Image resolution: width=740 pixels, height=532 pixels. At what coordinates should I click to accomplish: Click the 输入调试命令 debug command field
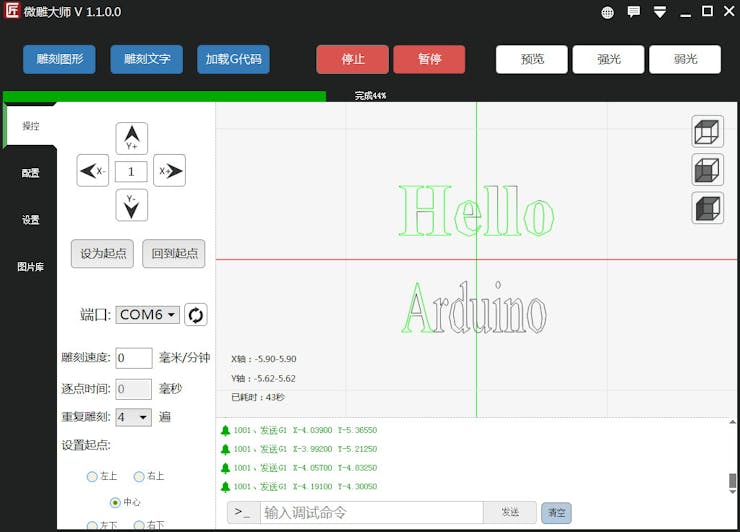pyautogui.click(x=372, y=513)
